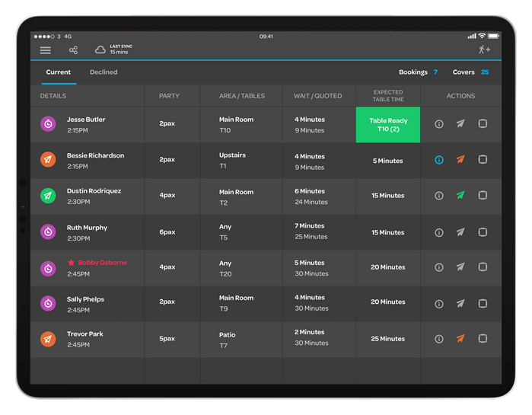
Task: Open info for Bessie Richardson's booking
Action: 439,160
